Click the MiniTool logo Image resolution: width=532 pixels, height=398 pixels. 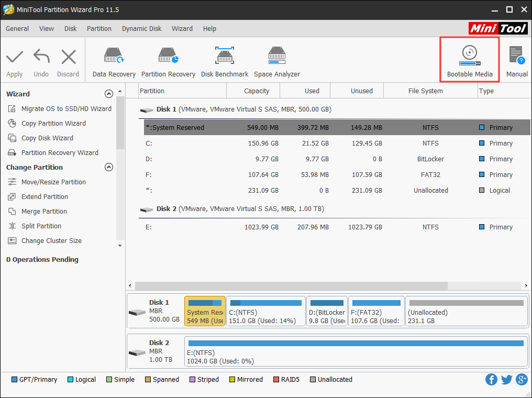[498, 28]
